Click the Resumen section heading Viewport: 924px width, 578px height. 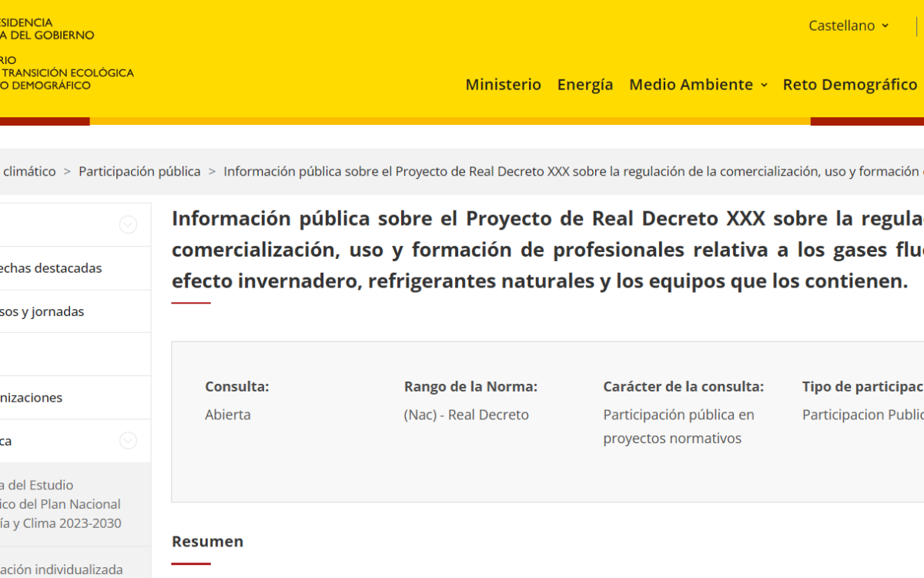point(207,541)
